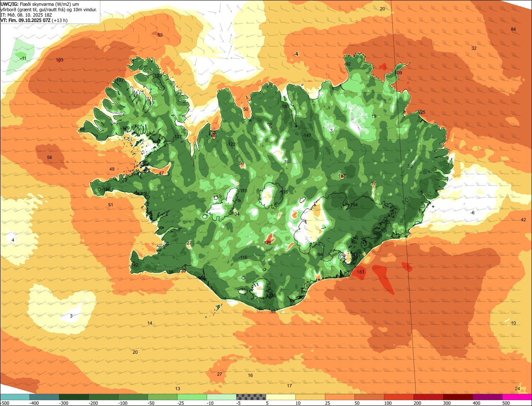Click the value '-154' near Vatnajökull
This screenshot has height=406, width=532.
[x=353, y=205]
